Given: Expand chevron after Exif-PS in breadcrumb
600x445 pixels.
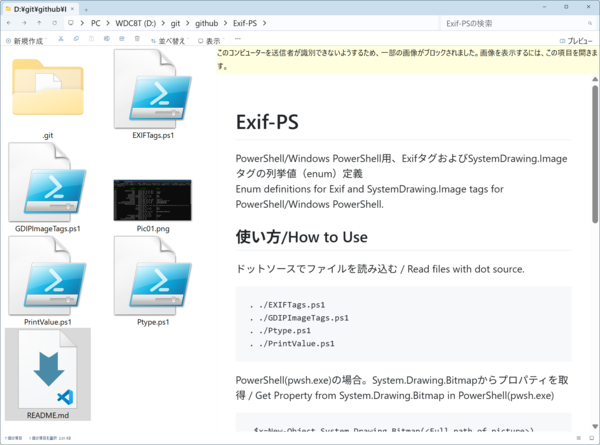Looking at the screenshot, I should pyautogui.click(x=264, y=23).
